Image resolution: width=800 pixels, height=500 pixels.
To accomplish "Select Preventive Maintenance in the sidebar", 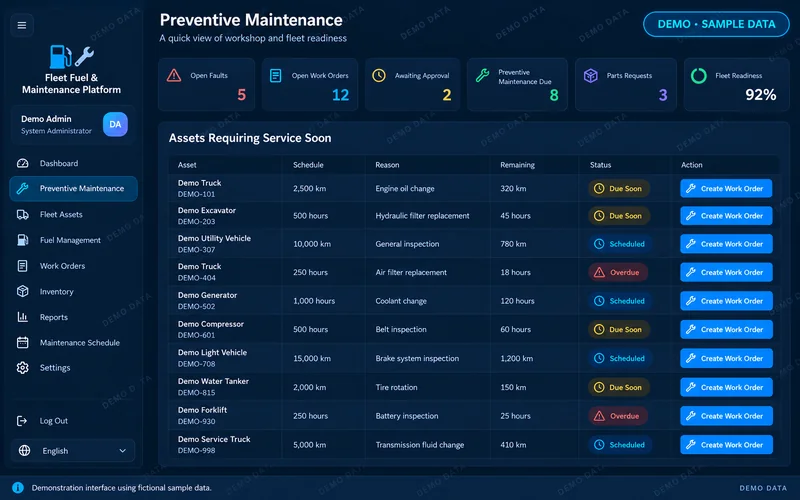I will pyautogui.click(x=73, y=189).
